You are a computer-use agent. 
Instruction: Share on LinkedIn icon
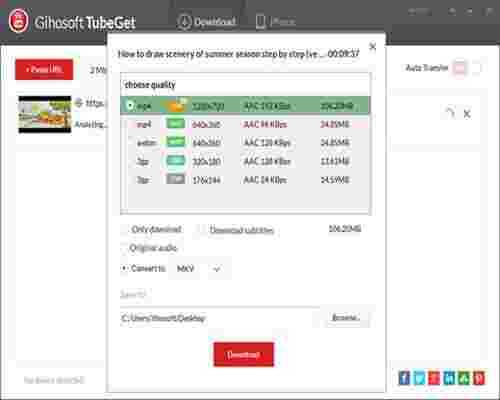point(449,378)
